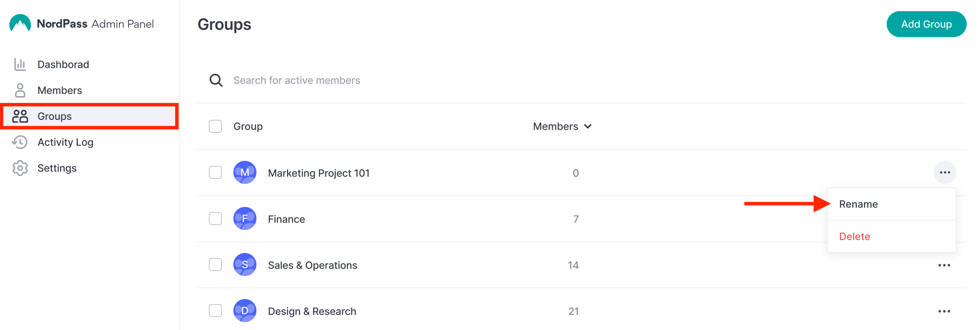Image resolution: width=980 pixels, height=330 pixels.
Task: Click the search magnifier icon
Action: (x=216, y=80)
